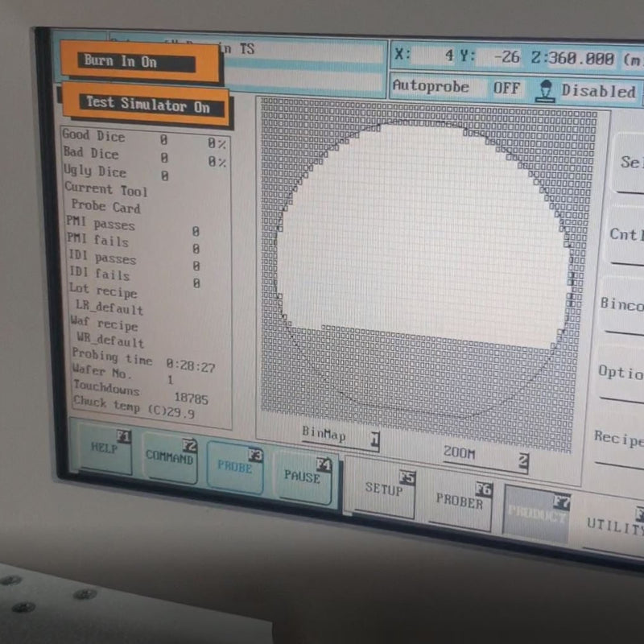Image resolution: width=644 pixels, height=644 pixels.
Task: Turn Autoprobe from OFF to on
Action: point(506,87)
